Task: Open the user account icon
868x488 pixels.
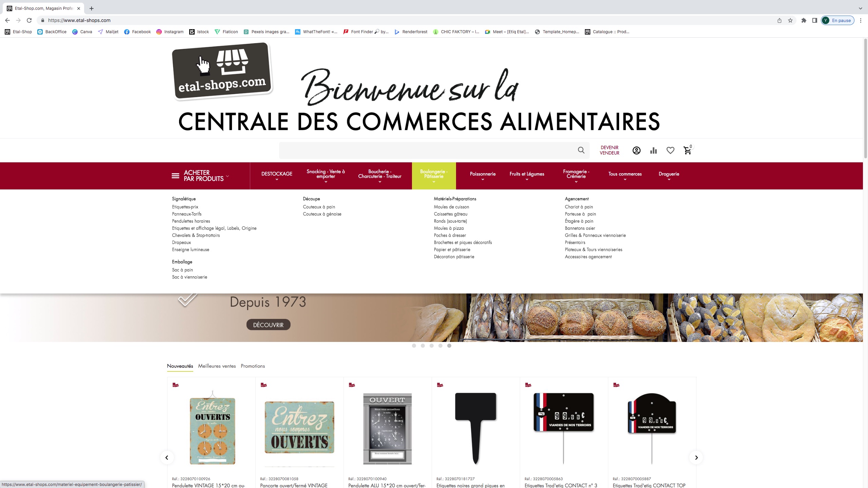Action: tap(636, 150)
